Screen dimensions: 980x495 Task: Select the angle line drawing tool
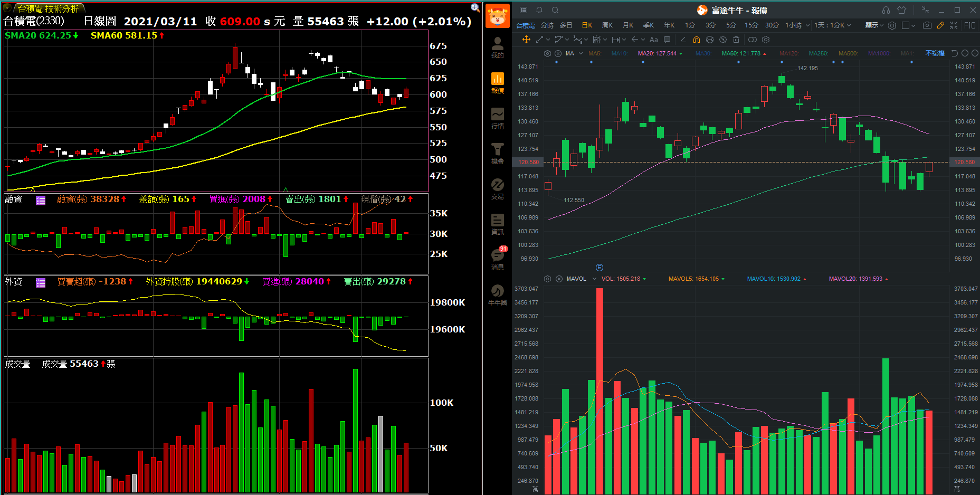[683, 40]
